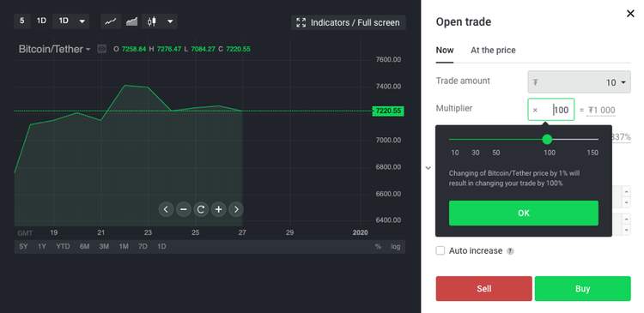Select the 6M time range
Image resolution: width=644 pixels, height=313 pixels.
tap(85, 247)
